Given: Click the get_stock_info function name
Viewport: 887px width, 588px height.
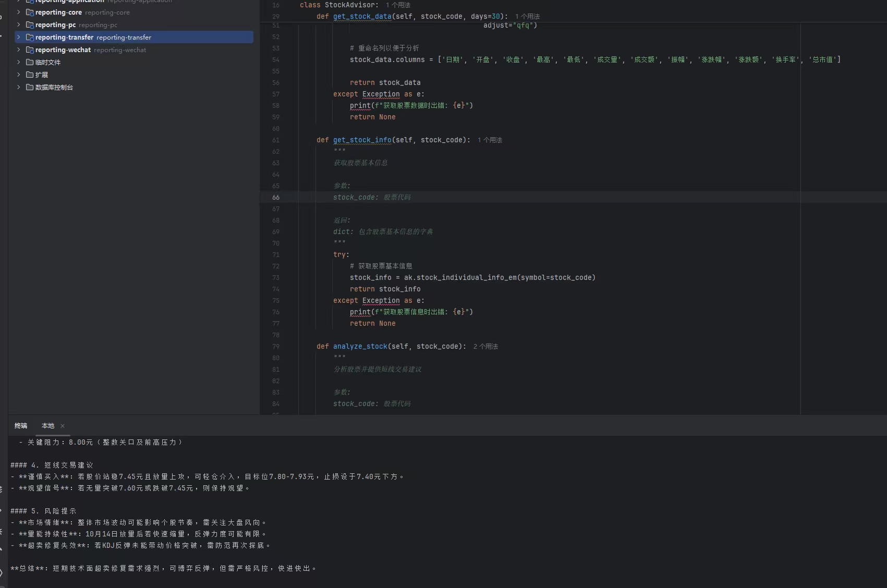Looking at the screenshot, I should tap(362, 140).
